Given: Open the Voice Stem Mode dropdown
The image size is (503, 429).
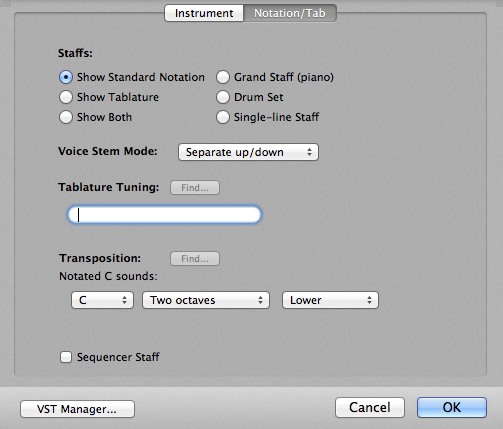Looking at the screenshot, I should (x=248, y=152).
